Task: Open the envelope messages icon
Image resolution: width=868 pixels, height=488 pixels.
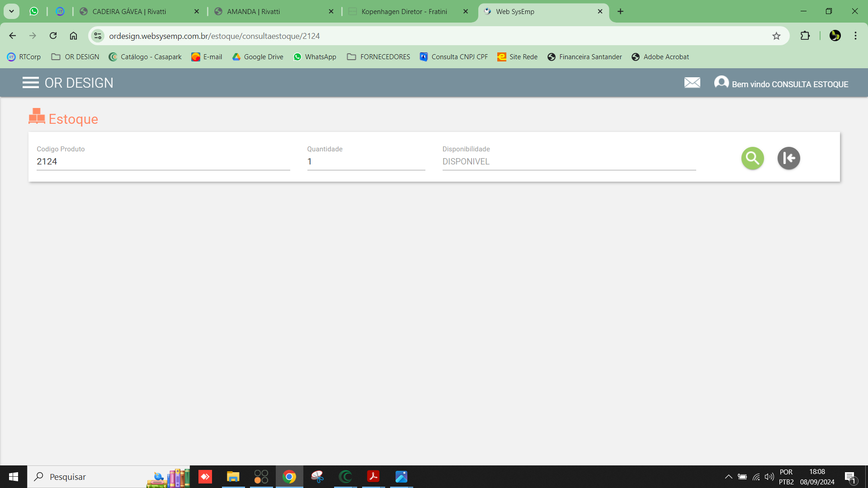Action: point(692,83)
